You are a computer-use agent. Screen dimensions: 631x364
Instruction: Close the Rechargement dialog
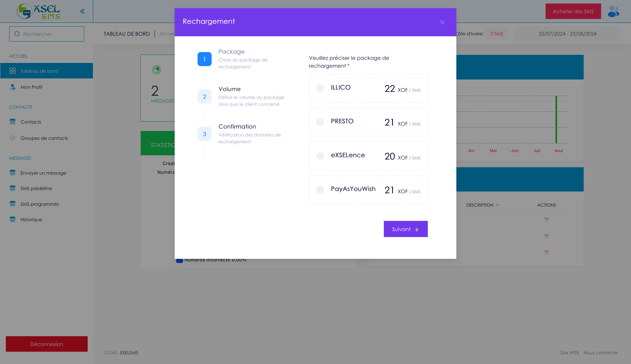point(442,22)
